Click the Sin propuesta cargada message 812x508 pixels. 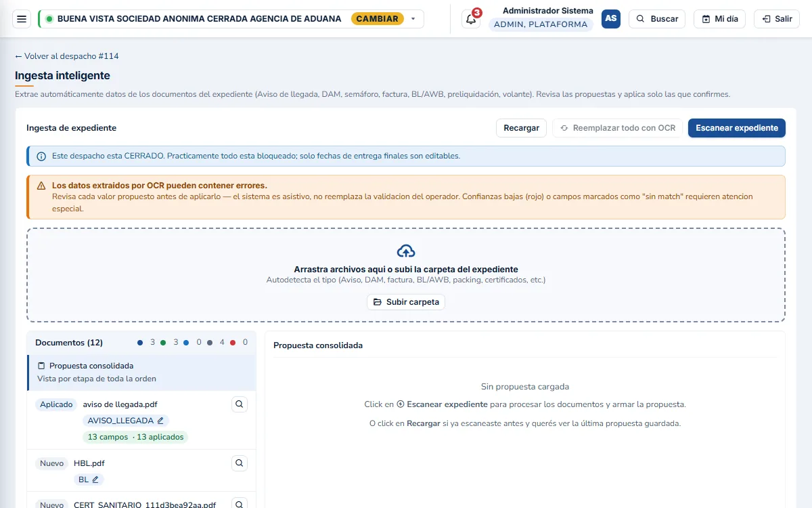[x=525, y=387]
